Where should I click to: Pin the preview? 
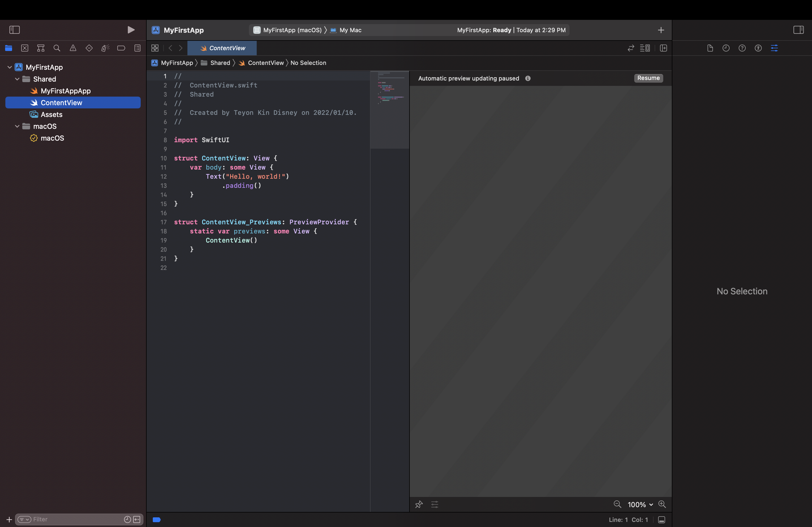click(x=419, y=504)
